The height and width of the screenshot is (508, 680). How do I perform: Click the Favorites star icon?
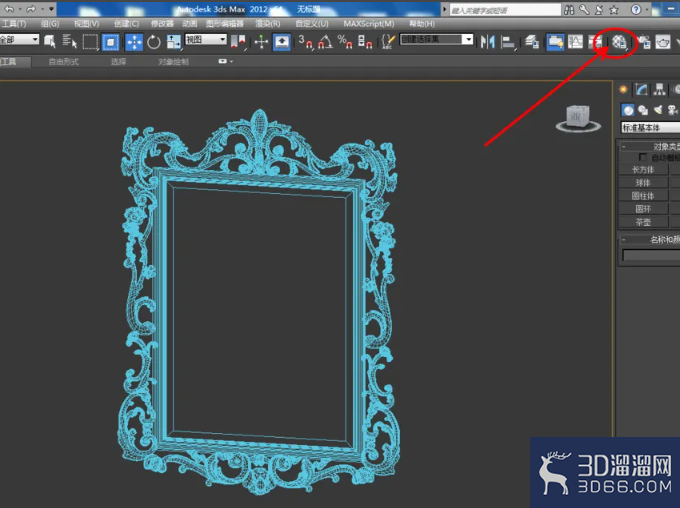click(x=614, y=10)
